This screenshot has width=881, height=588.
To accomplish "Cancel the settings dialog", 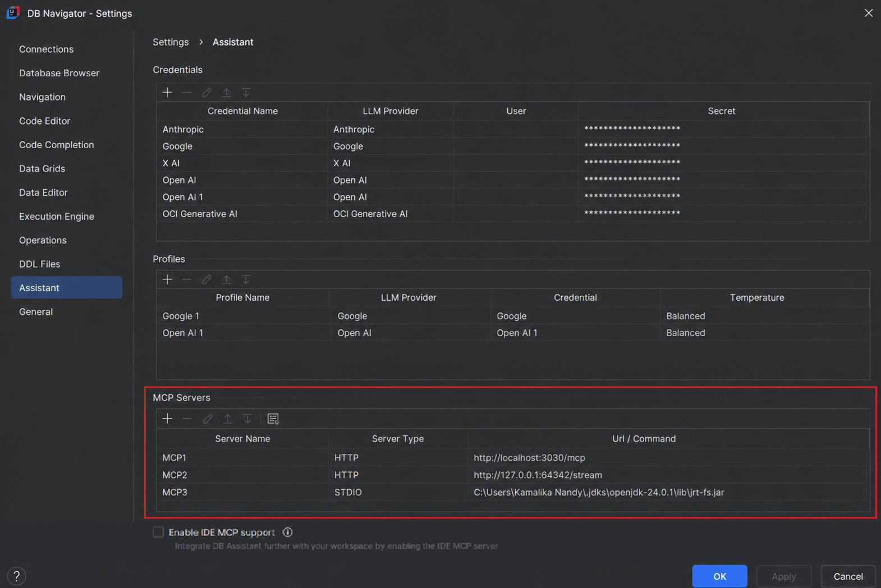I will pyautogui.click(x=848, y=576).
